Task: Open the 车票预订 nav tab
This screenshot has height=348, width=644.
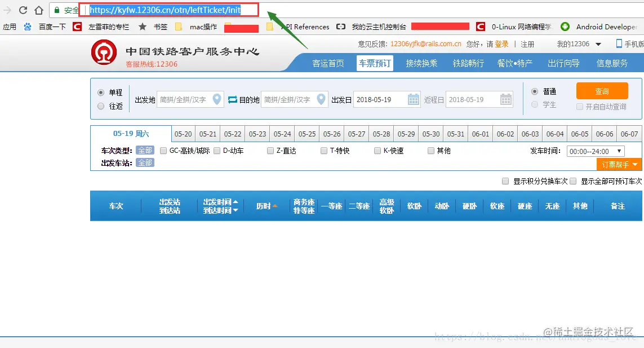Action: point(375,63)
